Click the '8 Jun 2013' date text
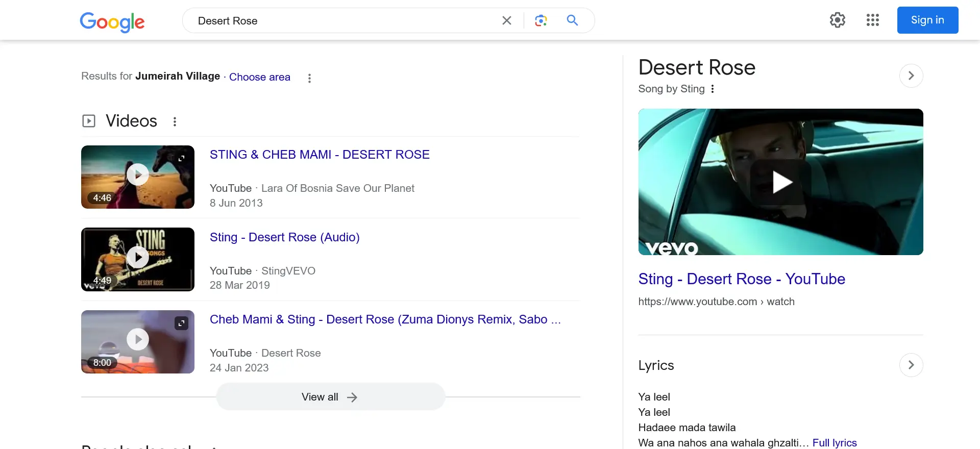980x449 pixels. [236, 203]
